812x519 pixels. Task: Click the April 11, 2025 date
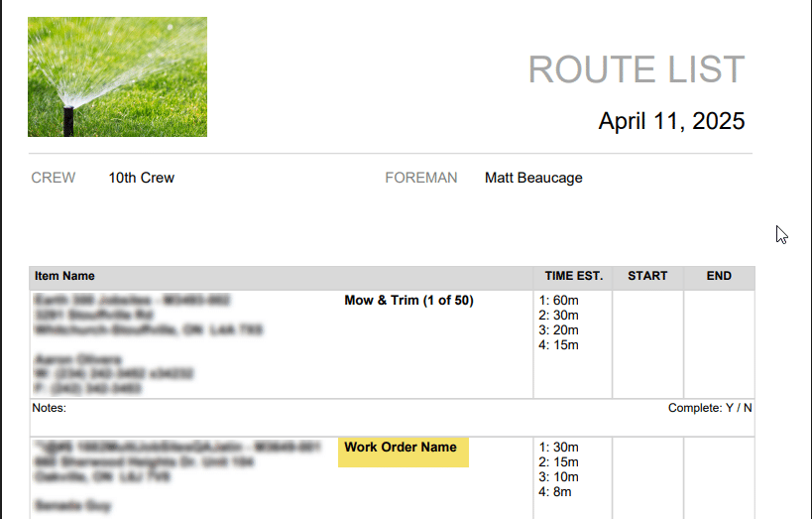pyautogui.click(x=671, y=121)
